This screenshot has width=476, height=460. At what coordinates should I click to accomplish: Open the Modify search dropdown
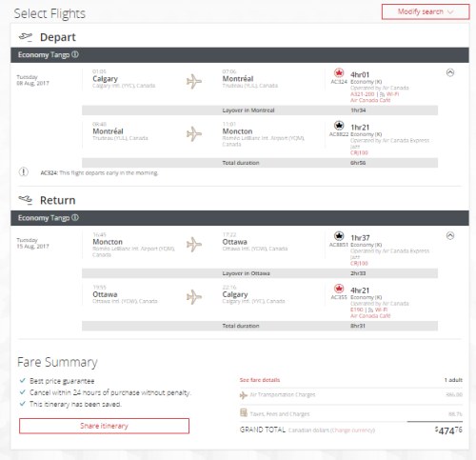coord(426,12)
